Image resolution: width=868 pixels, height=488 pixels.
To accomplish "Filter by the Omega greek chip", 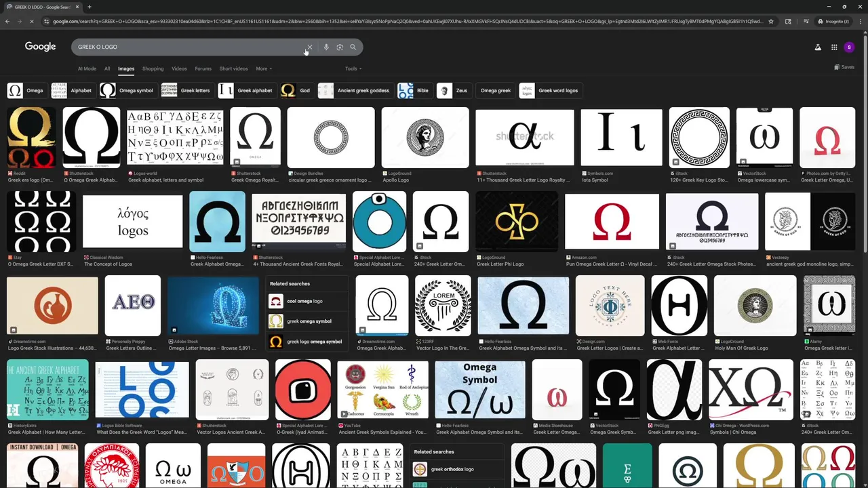I will 495,90.
